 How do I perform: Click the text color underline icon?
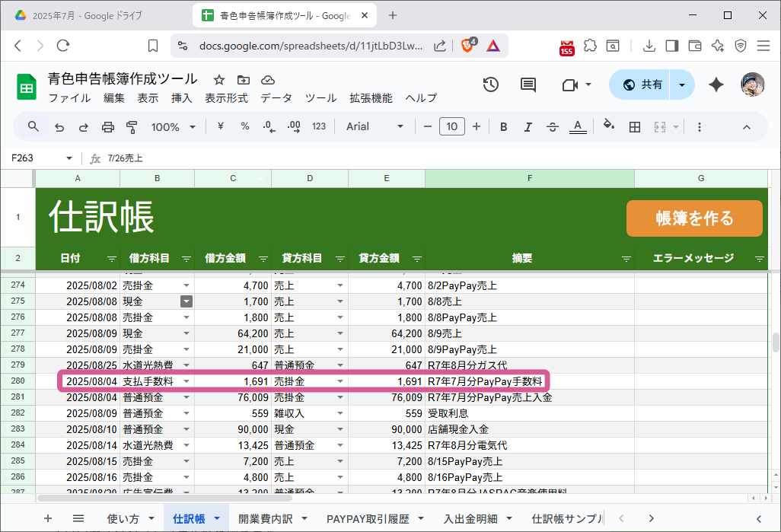pyautogui.click(x=577, y=126)
